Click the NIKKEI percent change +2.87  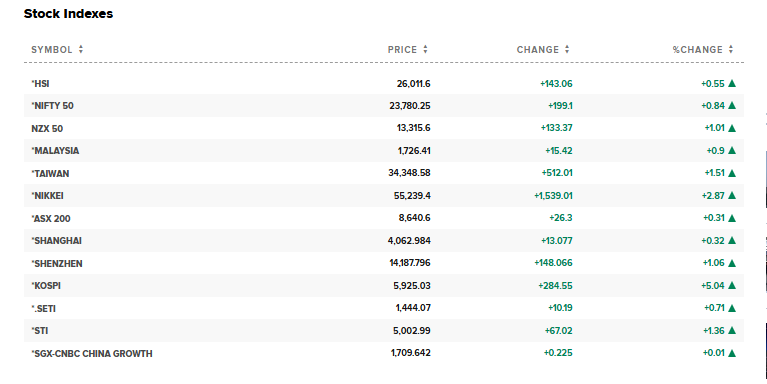pos(713,196)
